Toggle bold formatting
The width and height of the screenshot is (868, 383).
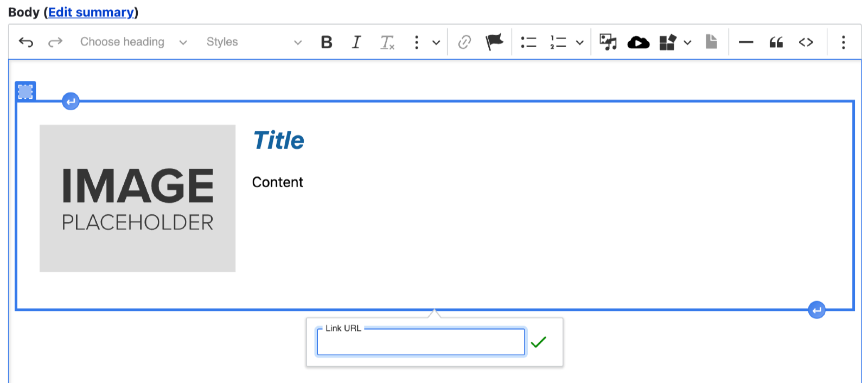click(x=327, y=42)
